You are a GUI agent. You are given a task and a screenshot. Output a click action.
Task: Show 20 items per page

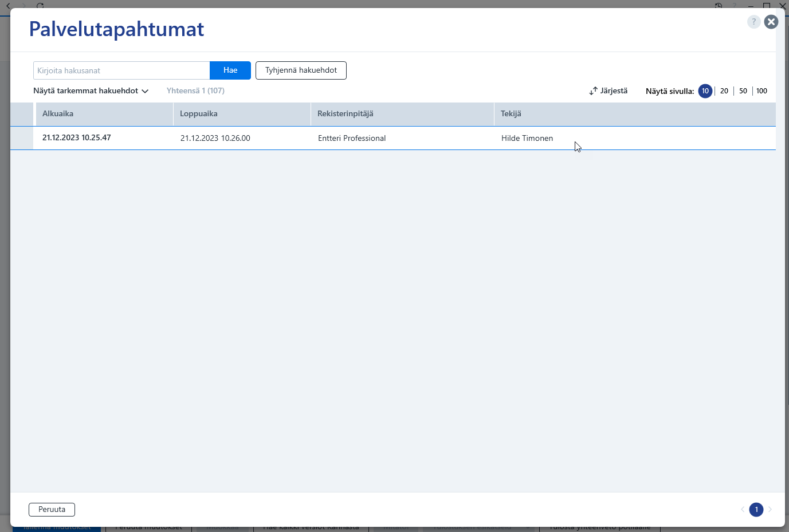(724, 91)
